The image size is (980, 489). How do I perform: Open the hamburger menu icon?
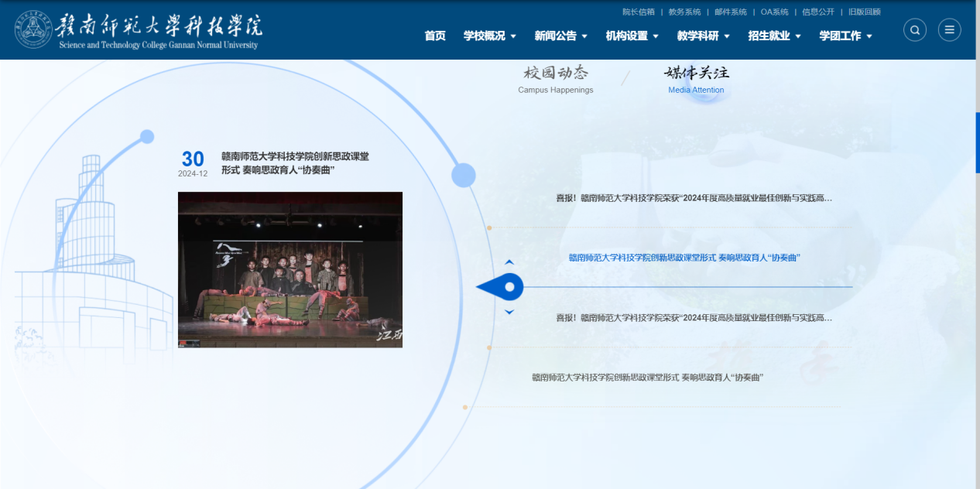point(950,30)
